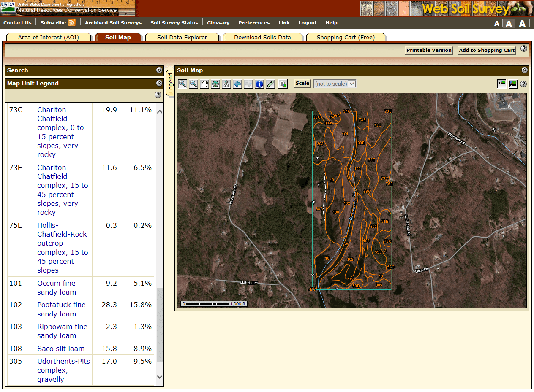Click the 1,000 ft map scale bar
Viewport: 534px width, 392px height.
pyautogui.click(x=214, y=304)
